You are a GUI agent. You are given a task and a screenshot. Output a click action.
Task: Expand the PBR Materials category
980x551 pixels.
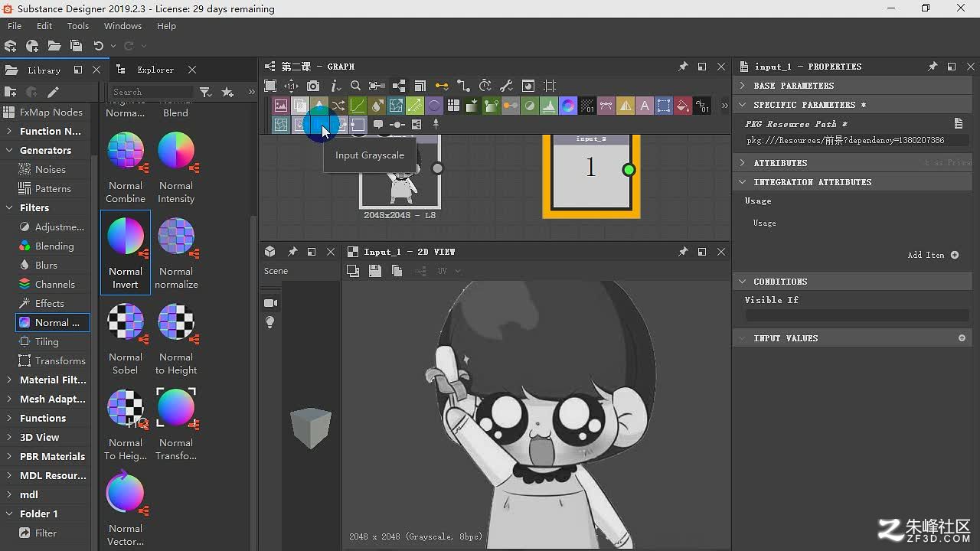(x=9, y=456)
